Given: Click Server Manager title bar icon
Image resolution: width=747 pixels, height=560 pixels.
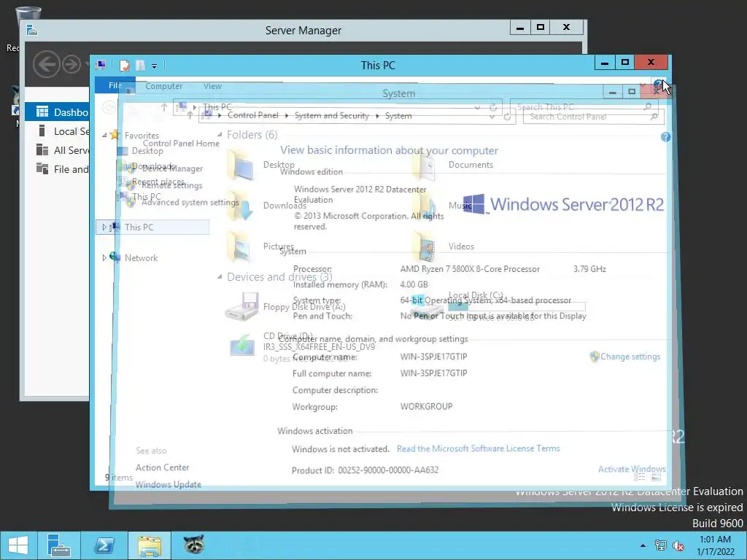Looking at the screenshot, I should [x=32, y=31].
